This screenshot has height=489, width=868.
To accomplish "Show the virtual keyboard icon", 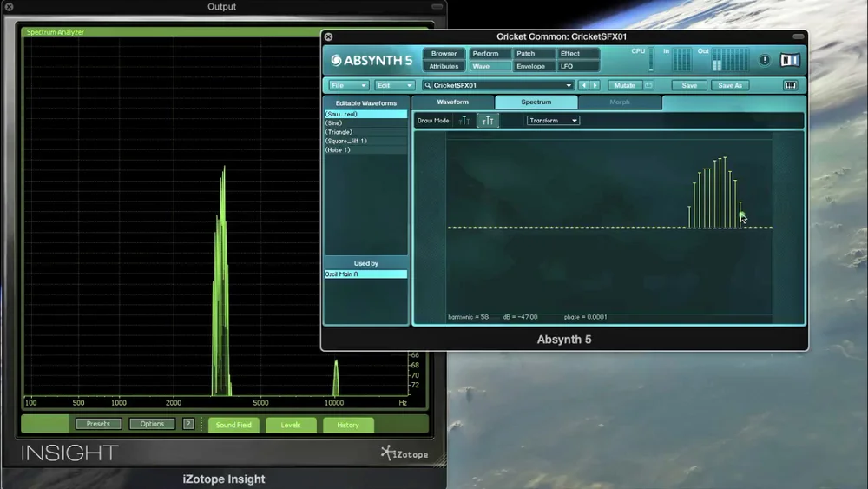I will (790, 85).
